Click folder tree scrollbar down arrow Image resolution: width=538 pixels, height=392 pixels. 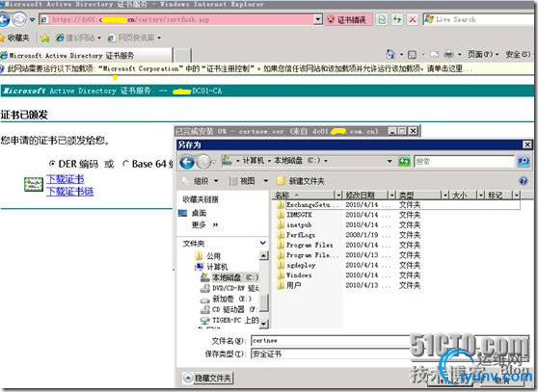tap(263, 324)
